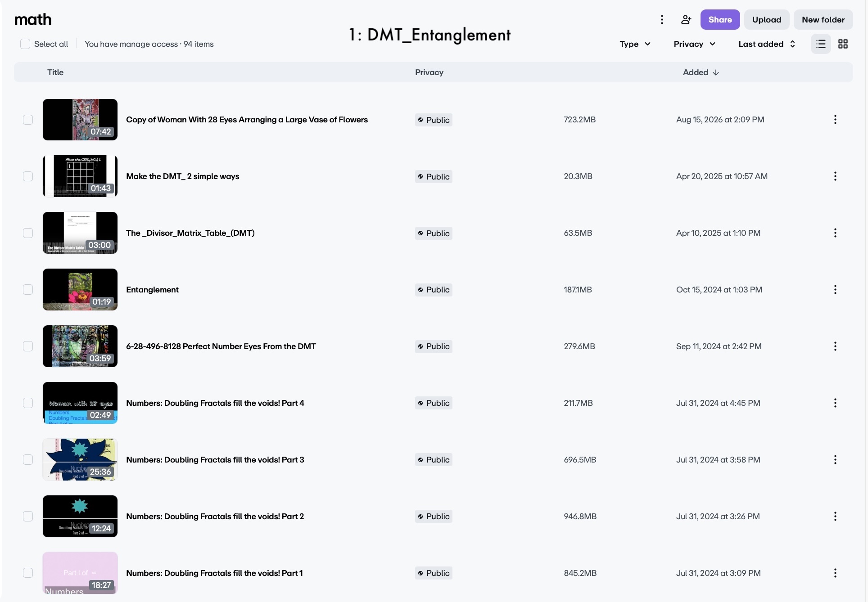Viewport: 868px width, 602px height.
Task: Select checkbox for The _Divisor_Matrix_Table_(DMT)
Action: click(28, 233)
